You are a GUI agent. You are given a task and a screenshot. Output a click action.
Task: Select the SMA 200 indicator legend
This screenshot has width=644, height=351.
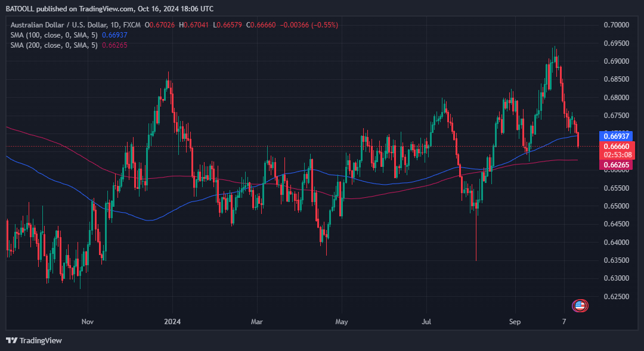click(53, 45)
